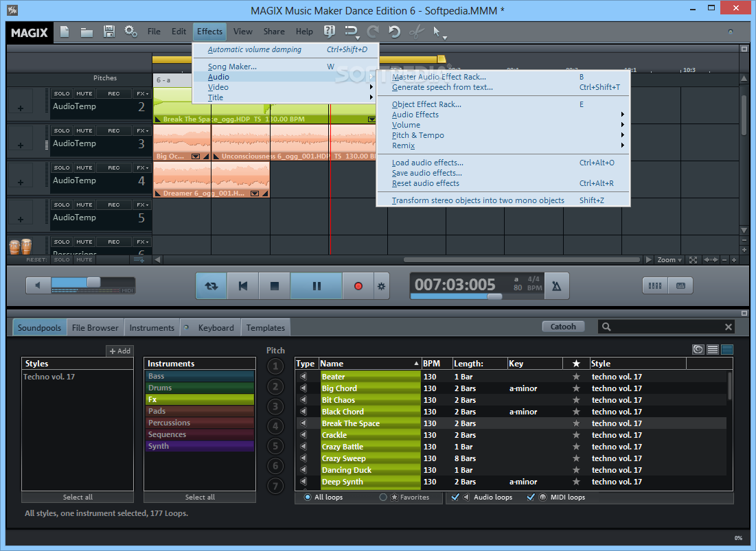756x551 pixels.
Task: Click the horizontal timeline scrollbar
Action: point(522,259)
